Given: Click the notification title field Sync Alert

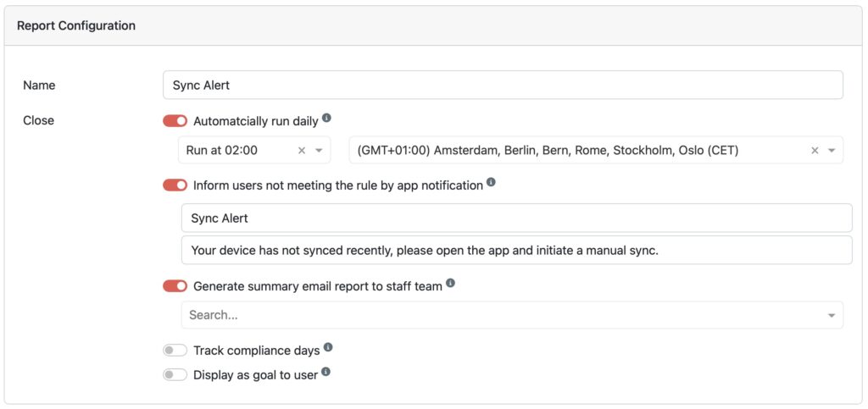Looking at the screenshot, I should (515, 218).
